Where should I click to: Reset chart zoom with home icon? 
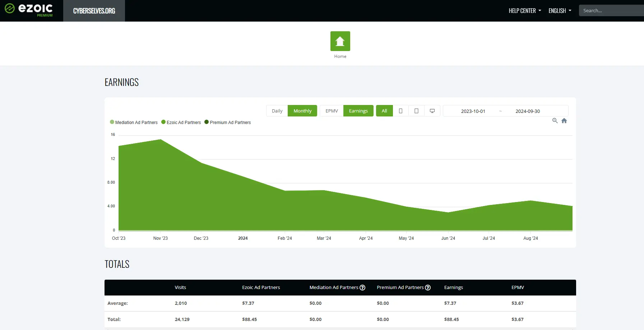tap(564, 121)
